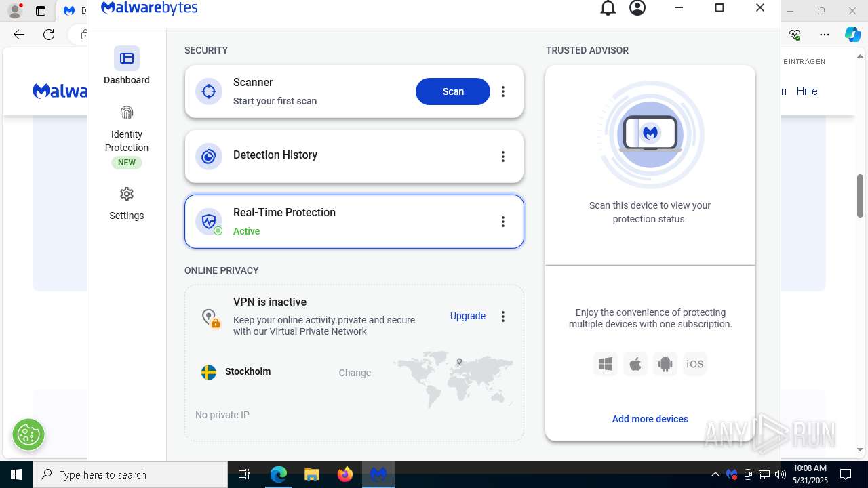The image size is (868, 488).
Task: Click the browser page vertical scrollbar
Action: [x=861, y=197]
